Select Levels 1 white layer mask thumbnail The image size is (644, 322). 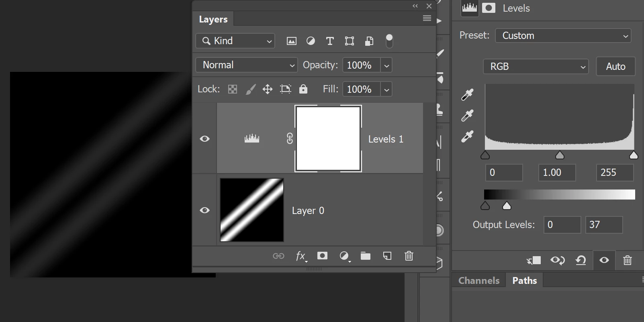[328, 139]
